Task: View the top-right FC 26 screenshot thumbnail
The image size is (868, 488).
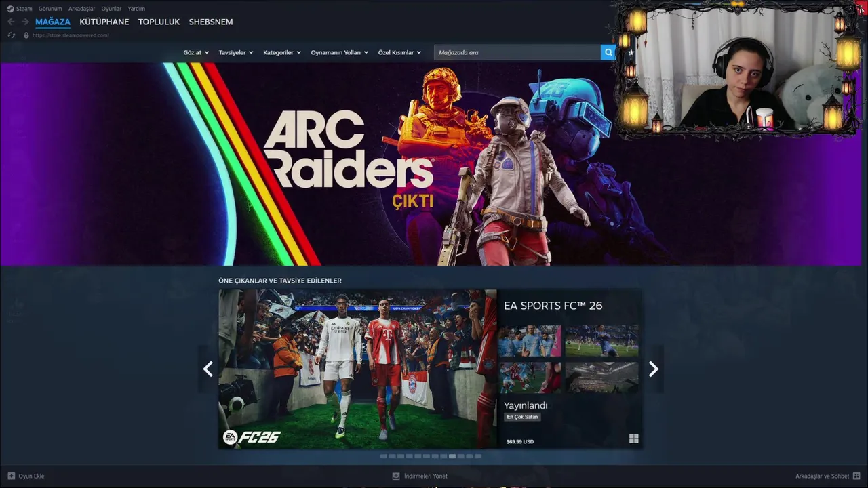Action: tap(601, 341)
